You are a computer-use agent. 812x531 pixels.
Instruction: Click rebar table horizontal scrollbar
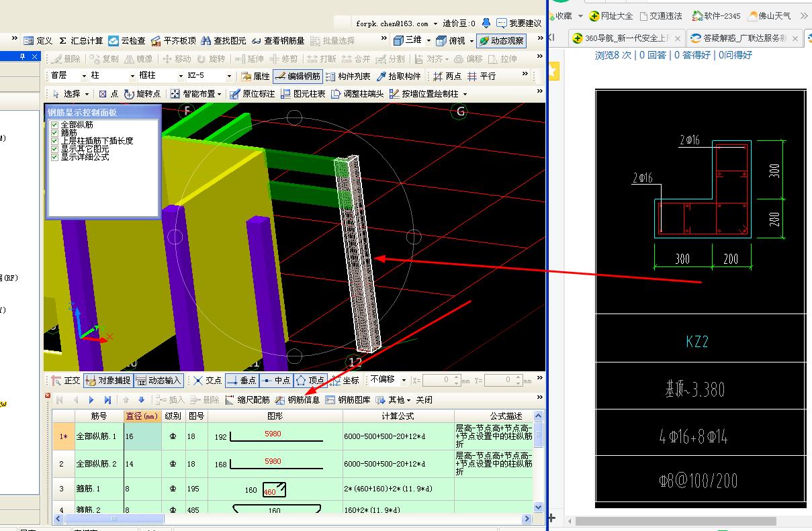tap(114, 519)
